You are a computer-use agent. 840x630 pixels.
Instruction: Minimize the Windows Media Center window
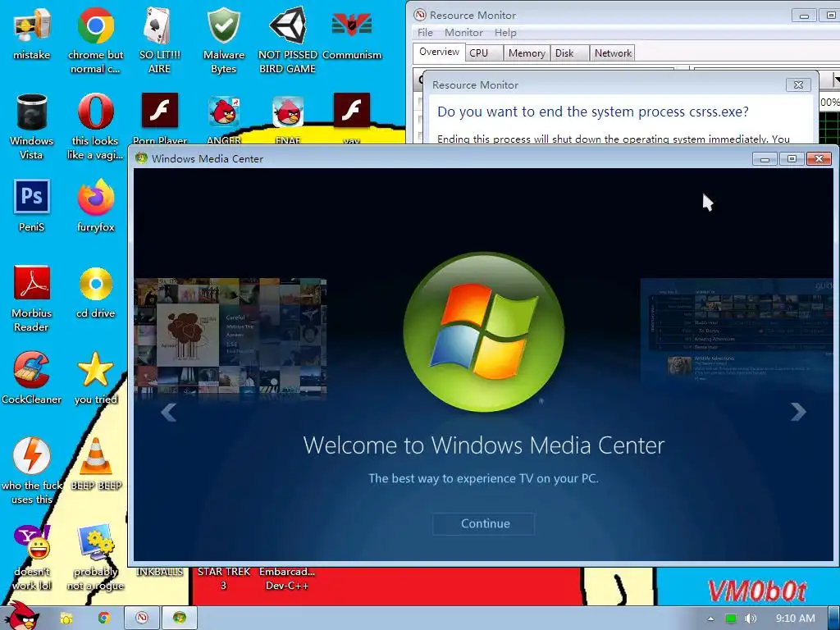765,158
